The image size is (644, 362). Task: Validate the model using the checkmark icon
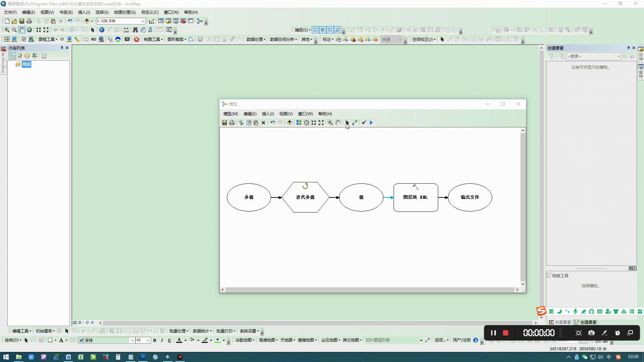[364, 122]
